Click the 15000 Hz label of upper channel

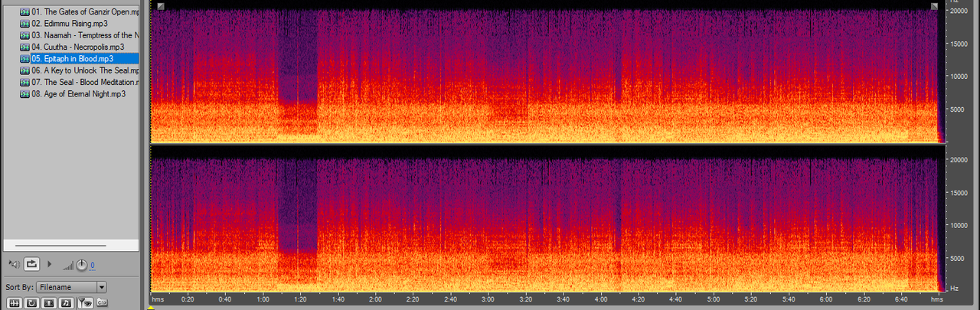coord(960,44)
